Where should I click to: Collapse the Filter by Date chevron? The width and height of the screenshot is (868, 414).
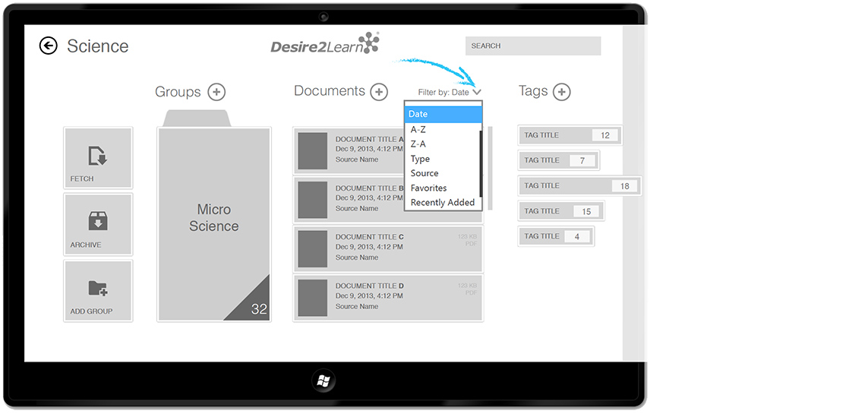pyautogui.click(x=476, y=92)
